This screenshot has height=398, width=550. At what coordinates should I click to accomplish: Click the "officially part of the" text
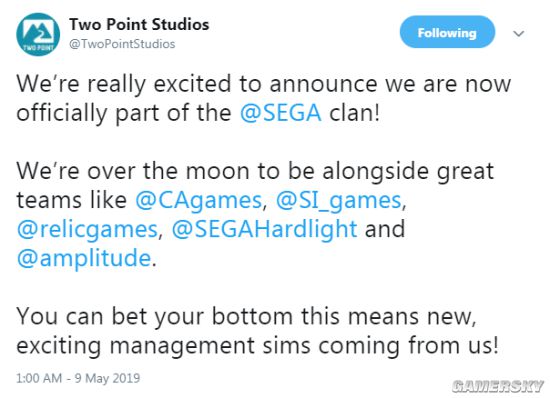point(124,113)
